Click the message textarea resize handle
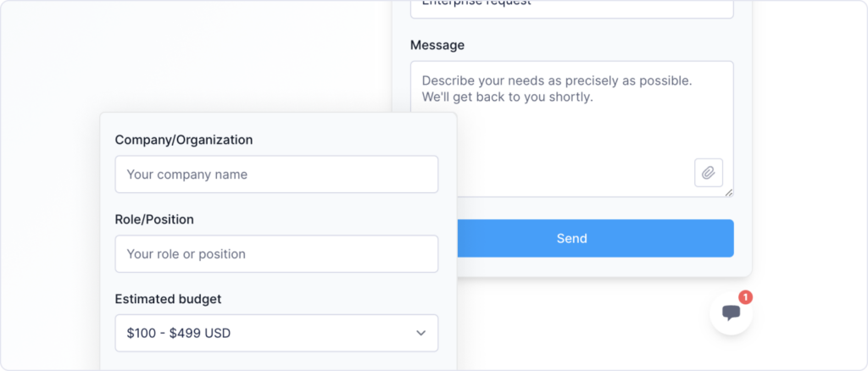The height and width of the screenshot is (371, 868). coord(729,192)
